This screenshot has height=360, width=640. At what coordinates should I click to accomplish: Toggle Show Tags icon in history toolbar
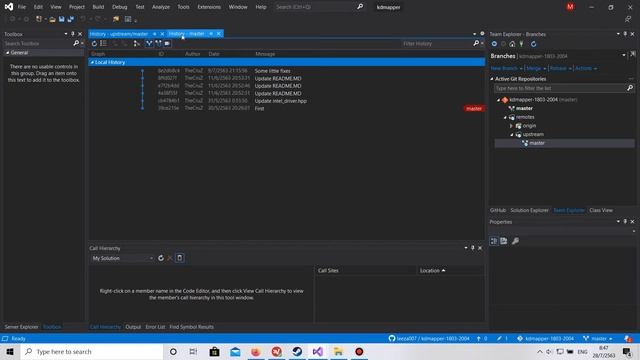pos(167,43)
